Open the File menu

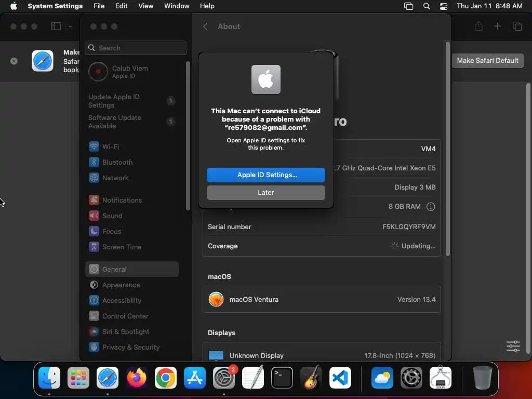click(x=99, y=6)
